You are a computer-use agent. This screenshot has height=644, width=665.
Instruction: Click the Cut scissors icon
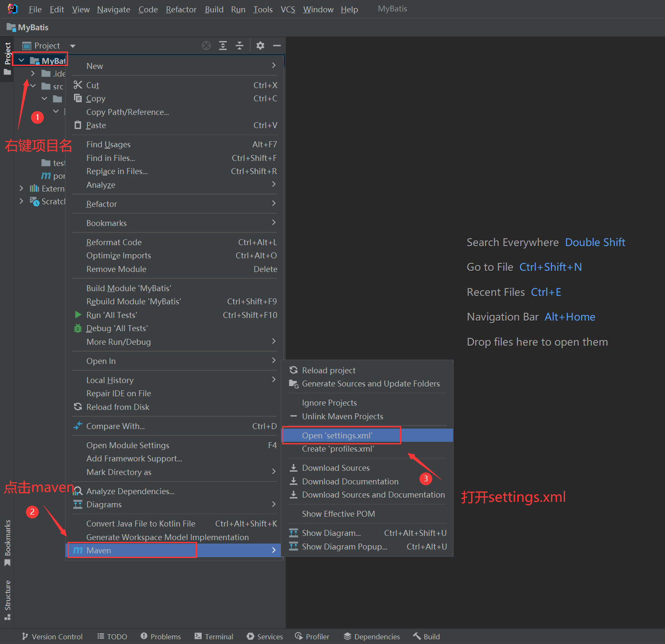pos(78,85)
